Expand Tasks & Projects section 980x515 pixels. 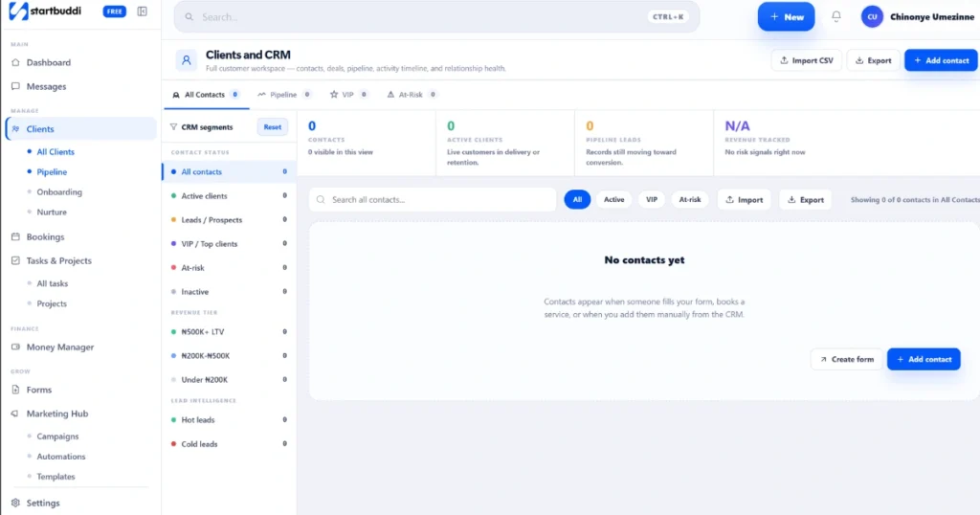pyautogui.click(x=58, y=260)
